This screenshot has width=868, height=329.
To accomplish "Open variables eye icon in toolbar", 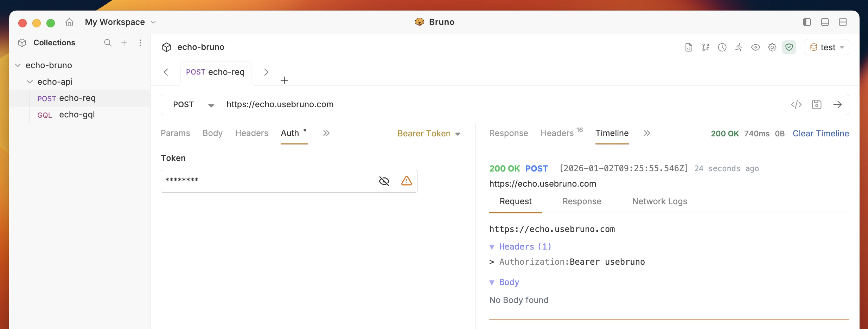I will click(x=755, y=47).
